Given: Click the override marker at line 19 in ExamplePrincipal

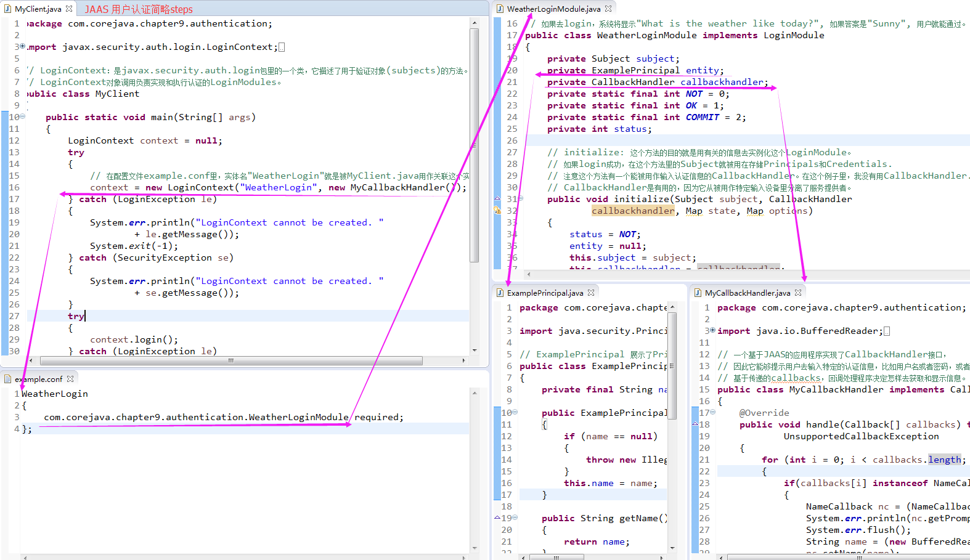Looking at the screenshot, I should [x=497, y=518].
